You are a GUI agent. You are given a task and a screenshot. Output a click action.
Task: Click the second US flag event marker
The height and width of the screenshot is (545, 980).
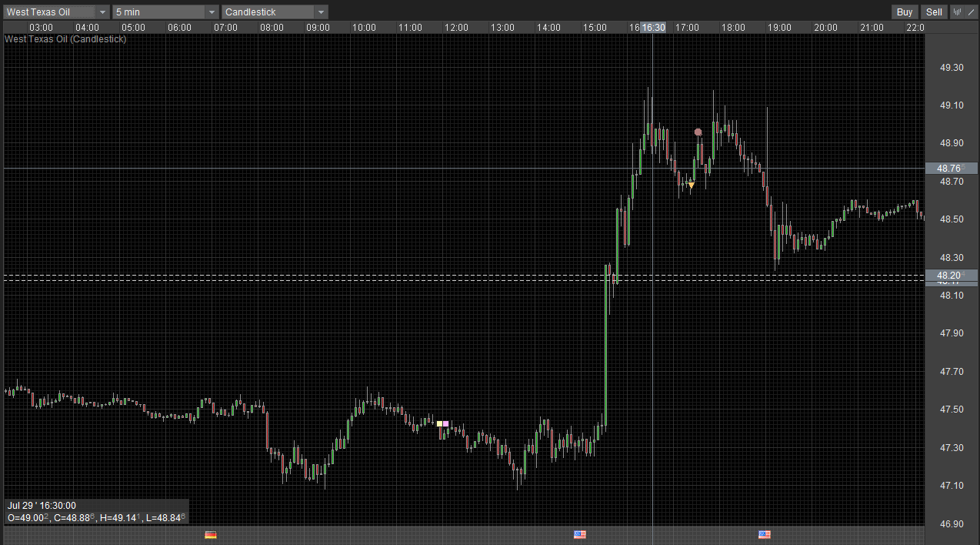pos(765,534)
